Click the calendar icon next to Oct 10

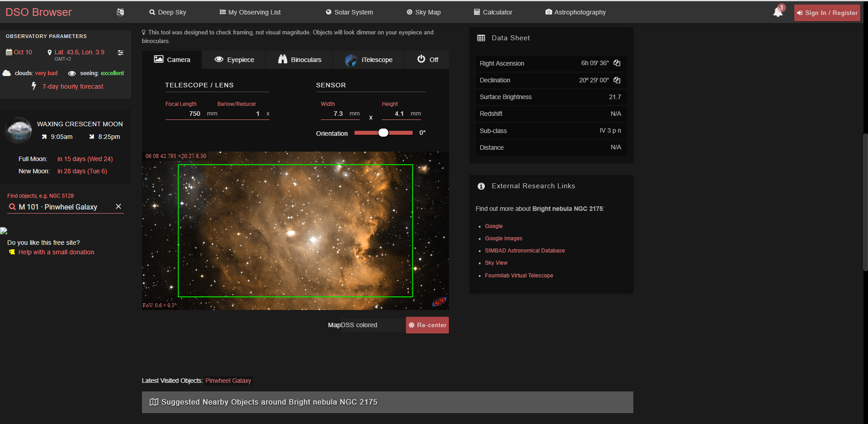click(x=9, y=52)
